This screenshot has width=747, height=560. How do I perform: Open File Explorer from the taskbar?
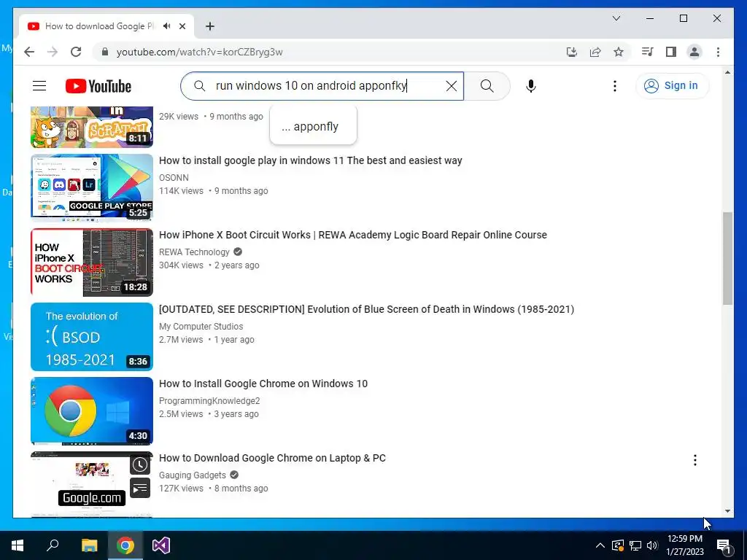tap(89, 545)
